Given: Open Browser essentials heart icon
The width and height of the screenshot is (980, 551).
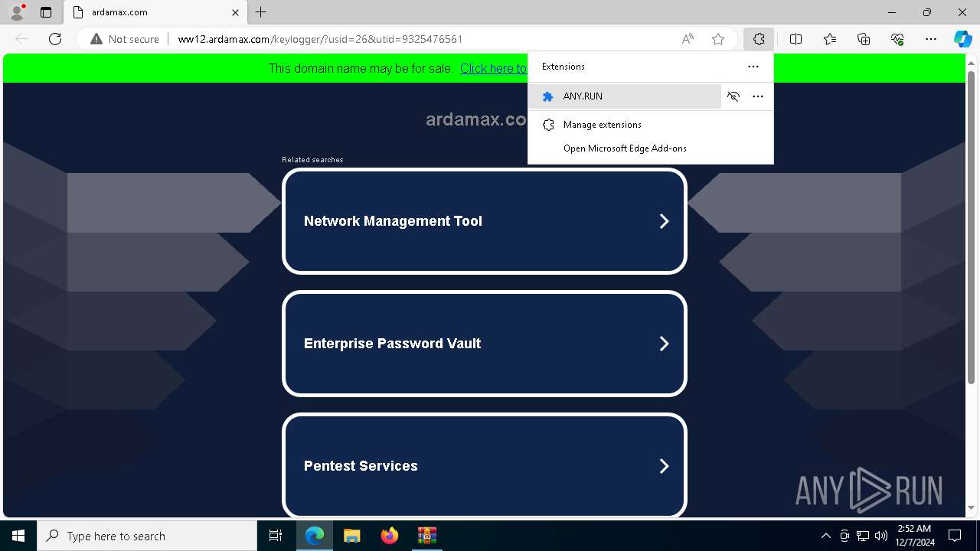Looking at the screenshot, I should click(897, 39).
